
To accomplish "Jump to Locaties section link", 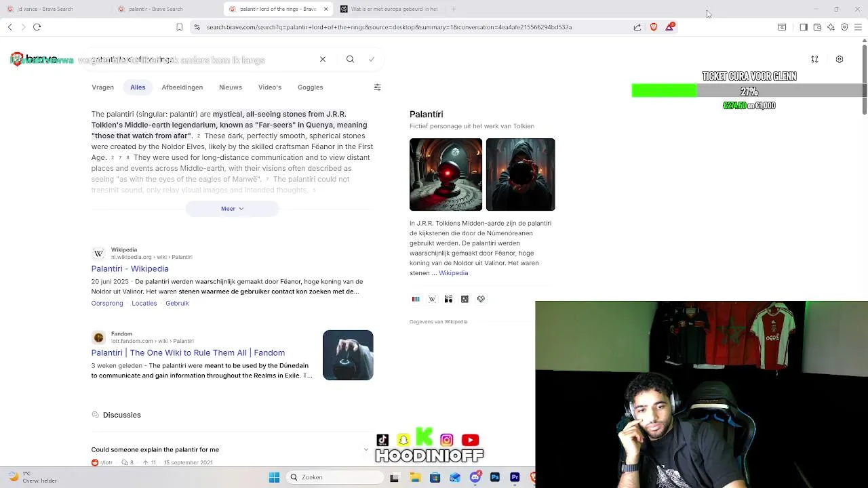I will point(144,304).
